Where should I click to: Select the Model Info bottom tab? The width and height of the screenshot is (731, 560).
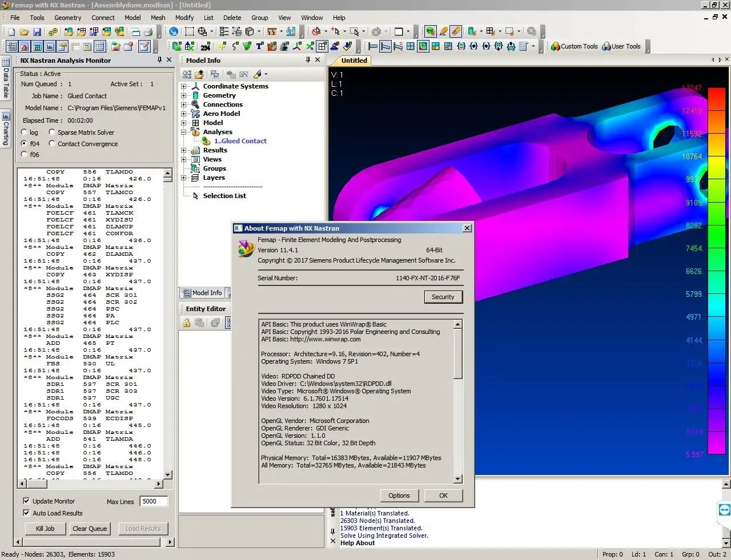[202, 293]
